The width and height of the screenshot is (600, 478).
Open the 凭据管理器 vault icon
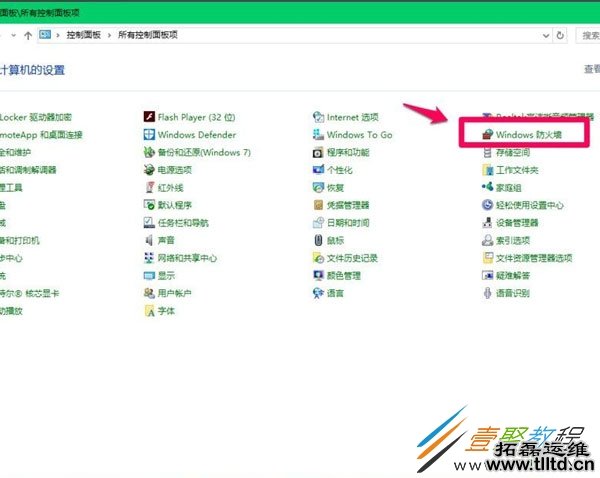tap(318, 205)
